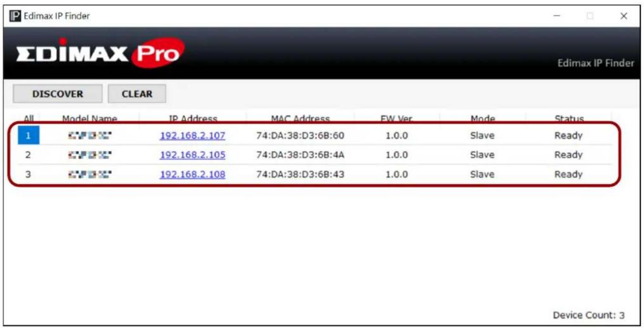Click the DISCOVER button
Image resolution: width=644 pixels, height=329 pixels.
[x=57, y=94]
